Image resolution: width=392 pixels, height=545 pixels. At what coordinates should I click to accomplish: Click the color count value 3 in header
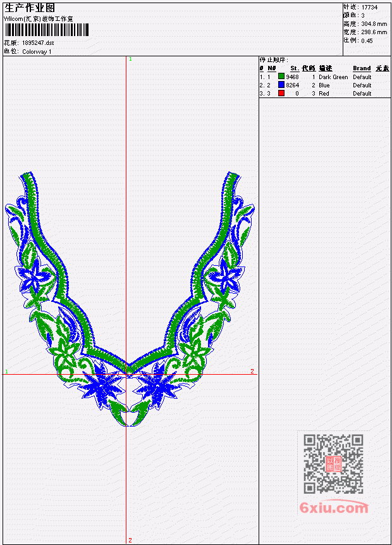[363, 16]
